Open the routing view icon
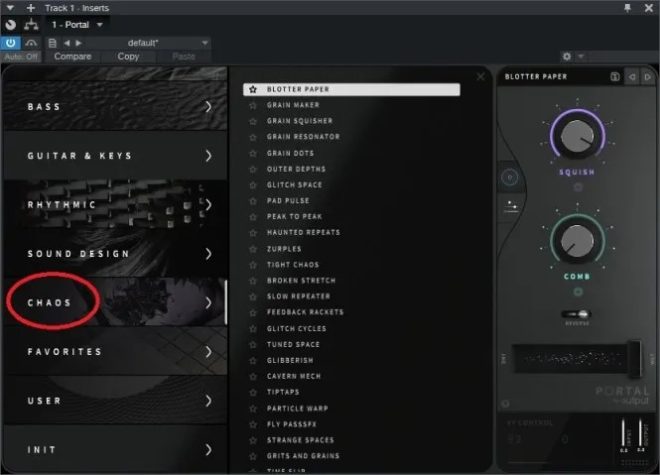Image resolution: width=660 pixels, height=475 pixels. [31, 25]
